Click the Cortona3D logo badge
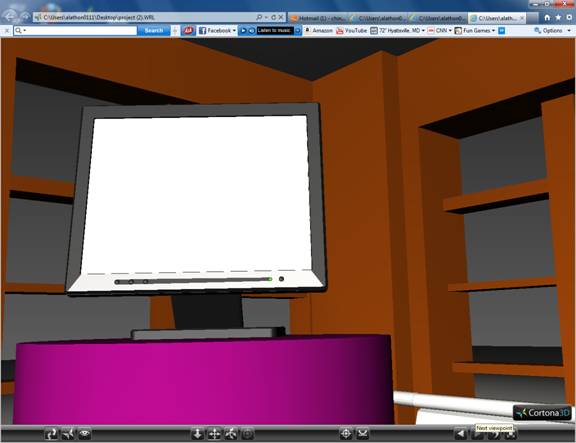 543,413
